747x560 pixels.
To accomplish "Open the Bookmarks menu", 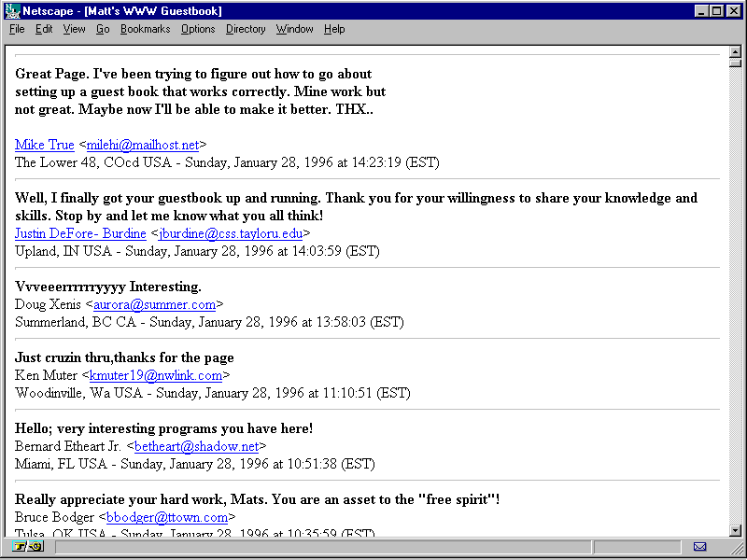I will click(145, 29).
